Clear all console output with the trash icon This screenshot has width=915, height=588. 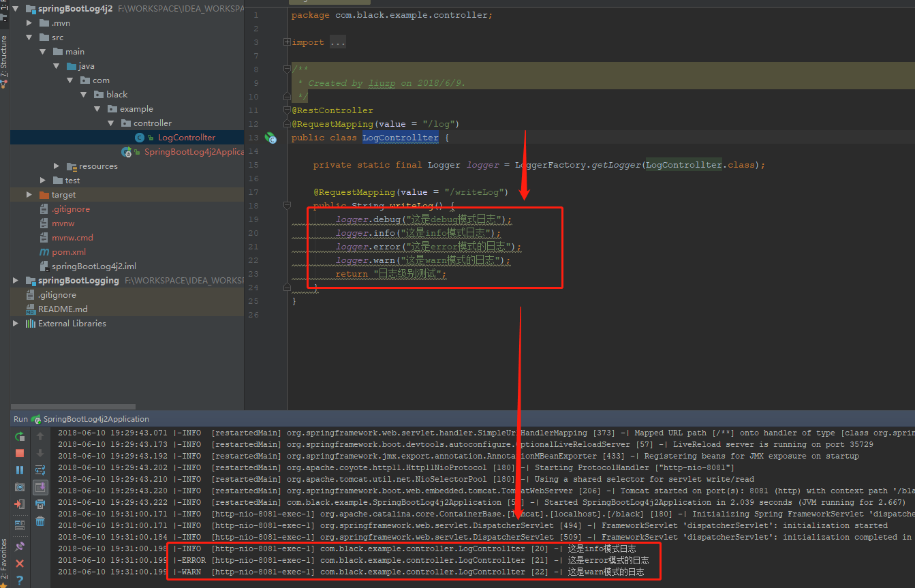[x=40, y=521]
